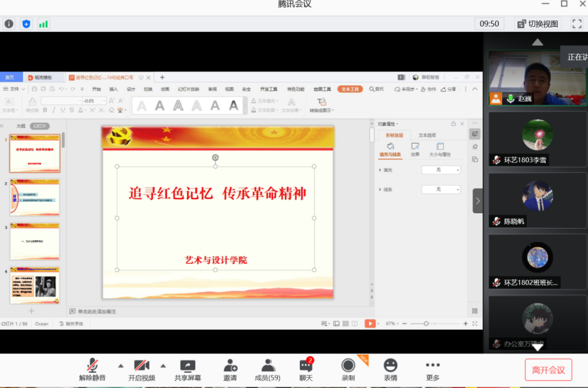Unmute microphone with 解除静音 button

click(x=92, y=369)
